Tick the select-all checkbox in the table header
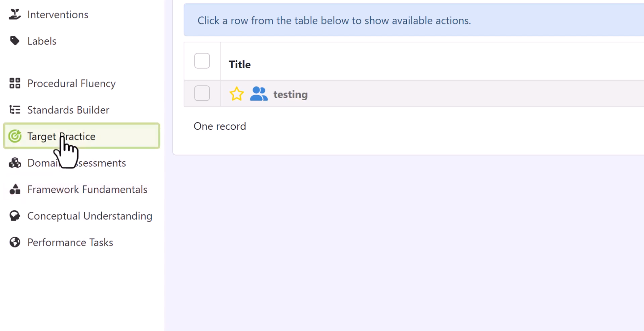644x331 pixels. [x=202, y=61]
